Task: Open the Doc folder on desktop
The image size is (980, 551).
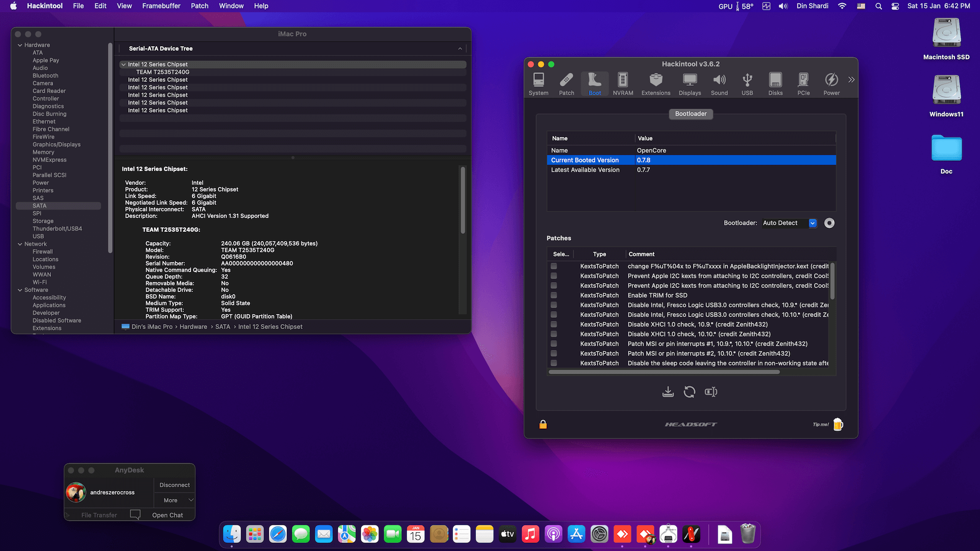Action: (x=946, y=154)
